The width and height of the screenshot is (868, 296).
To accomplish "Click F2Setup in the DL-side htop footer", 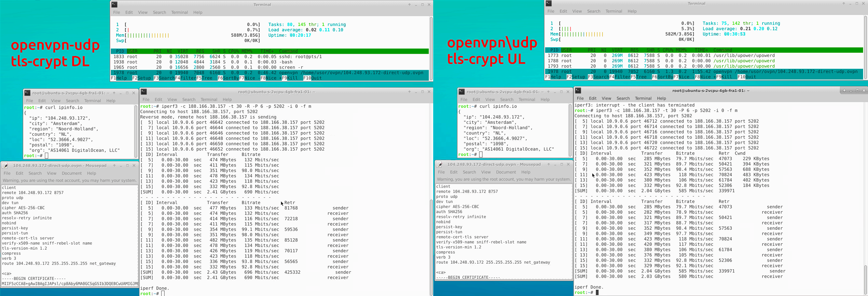I will [x=142, y=78].
